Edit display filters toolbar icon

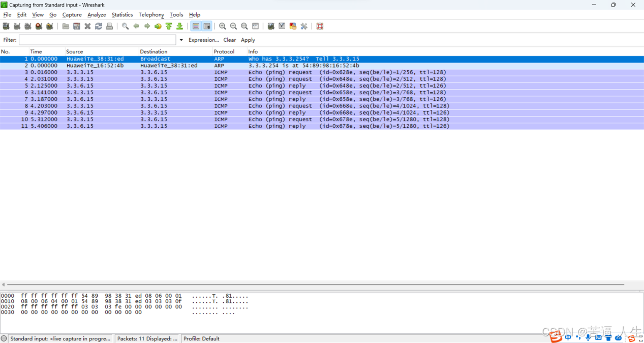(x=282, y=26)
